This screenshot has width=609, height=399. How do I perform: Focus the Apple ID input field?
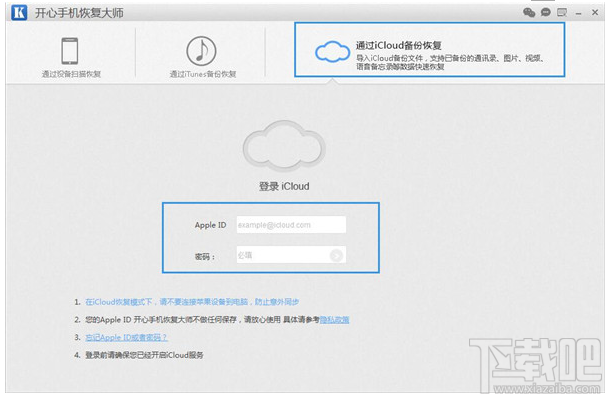291,225
